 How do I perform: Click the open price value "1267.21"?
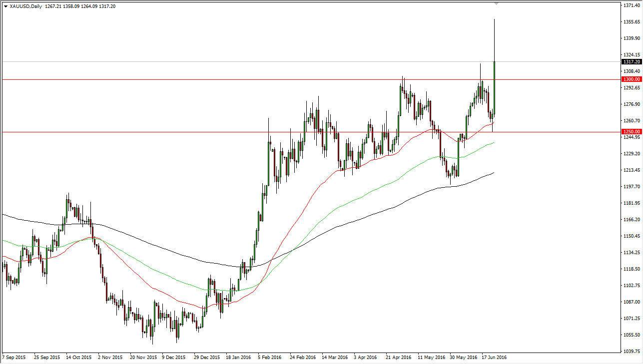click(53, 6)
